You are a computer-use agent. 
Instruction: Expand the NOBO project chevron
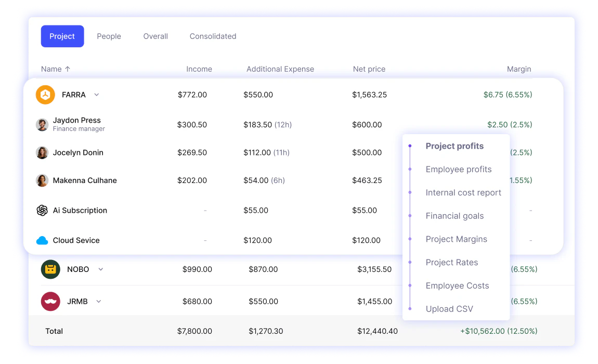[101, 269]
